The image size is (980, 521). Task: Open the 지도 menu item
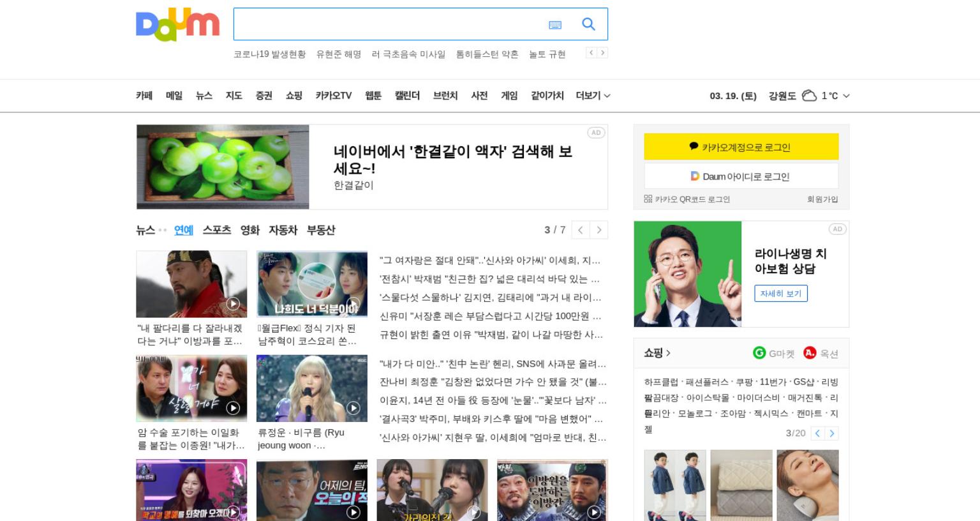coord(234,96)
